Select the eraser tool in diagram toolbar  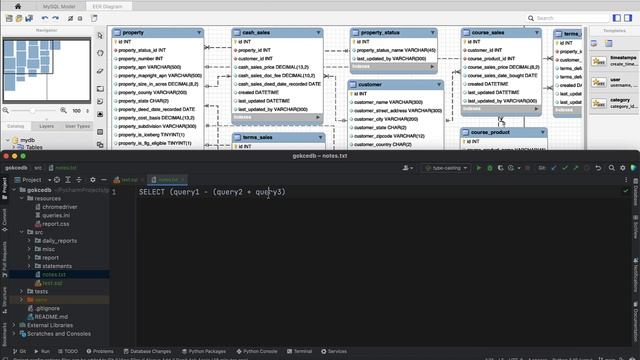100,71
